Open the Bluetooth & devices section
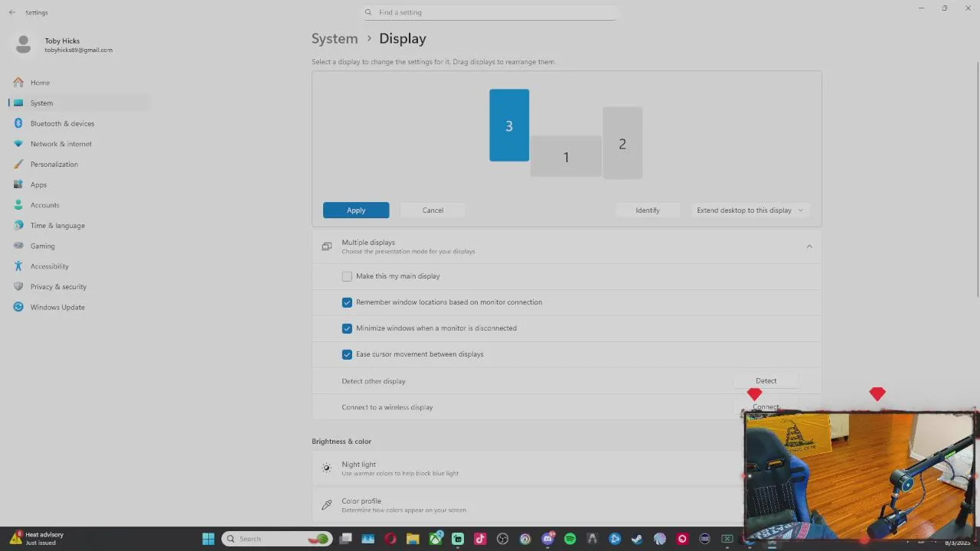The image size is (980, 551). coord(79,123)
